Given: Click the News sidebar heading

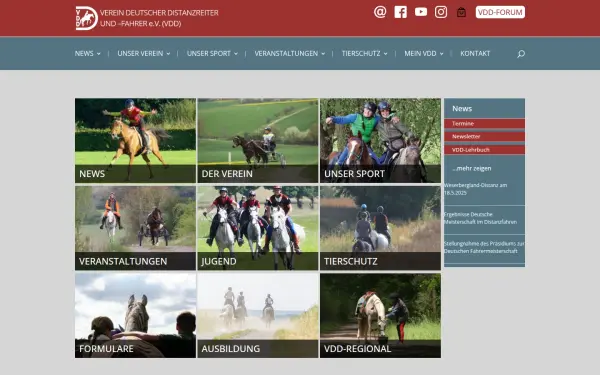Looking at the screenshot, I should tap(462, 109).
